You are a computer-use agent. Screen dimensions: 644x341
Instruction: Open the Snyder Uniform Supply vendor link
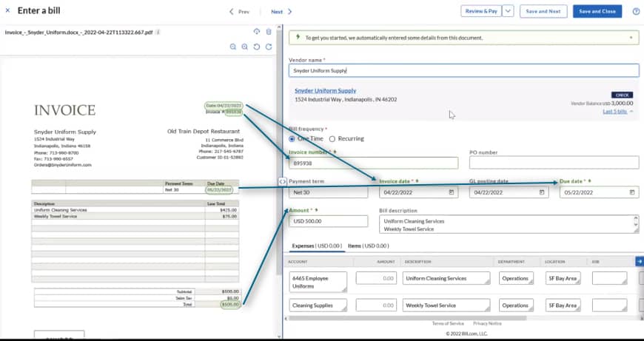coord(325,91)
